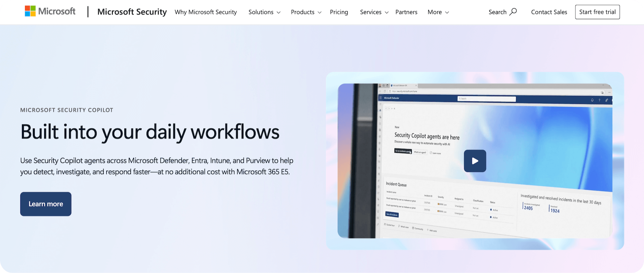Go to the Pricing page
This screenshot has height=273, width=644.
pos(339,12)
